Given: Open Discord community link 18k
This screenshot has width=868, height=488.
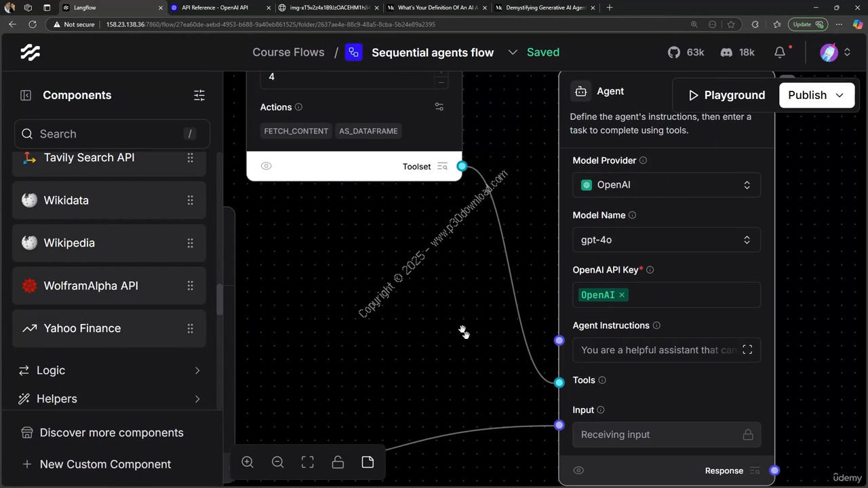Looking at the screenshot, I should click(738, 52).
